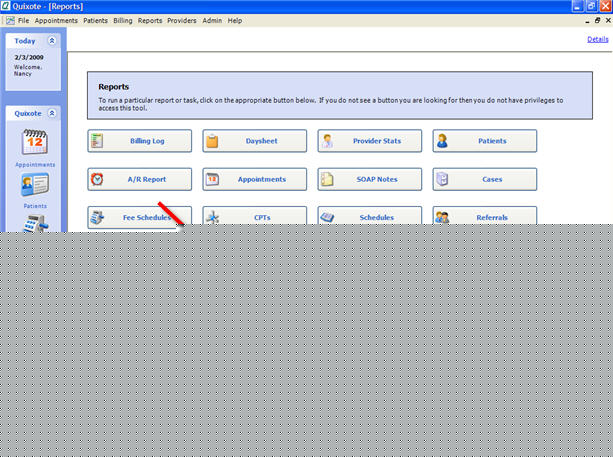The image size is (613, 457).
Task: Close the inner Reports document window
Action: click(608, 20)
